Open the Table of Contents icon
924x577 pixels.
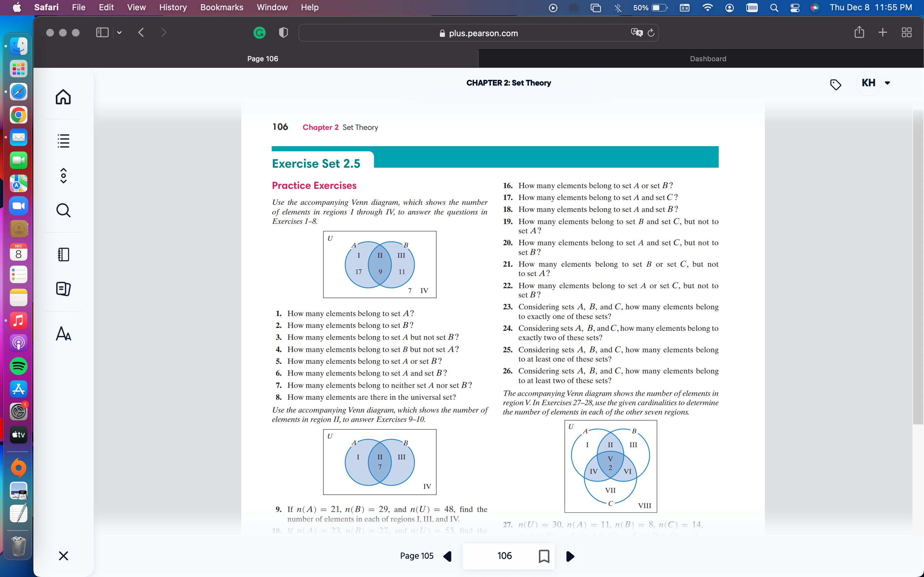tap(64, 141)
